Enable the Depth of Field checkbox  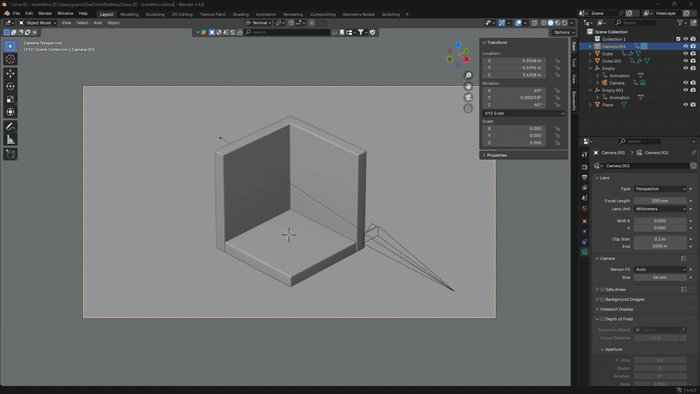[x=602, y=319]
